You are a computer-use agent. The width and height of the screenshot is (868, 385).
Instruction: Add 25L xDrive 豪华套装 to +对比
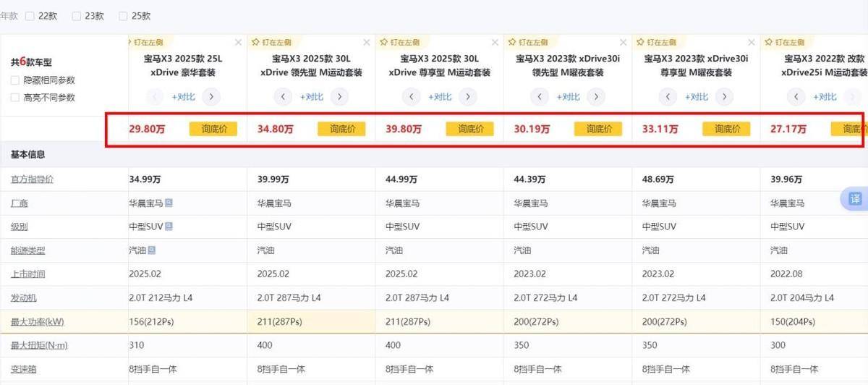click(183, 97)
